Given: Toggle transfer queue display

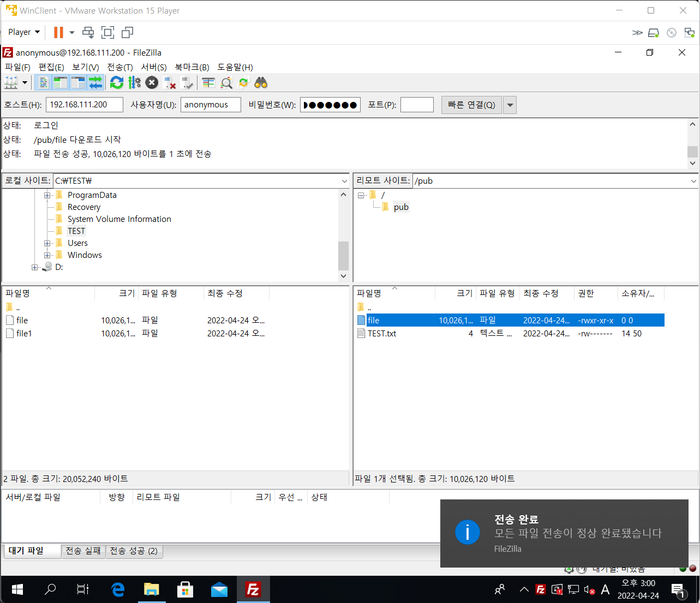Looking at the screenshot, I should pos(95,83).
